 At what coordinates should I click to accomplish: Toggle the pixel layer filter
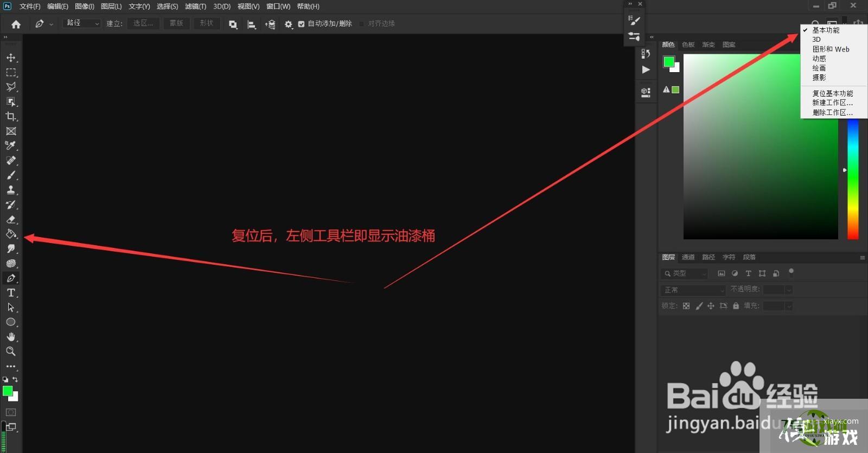tap(722, 273)
